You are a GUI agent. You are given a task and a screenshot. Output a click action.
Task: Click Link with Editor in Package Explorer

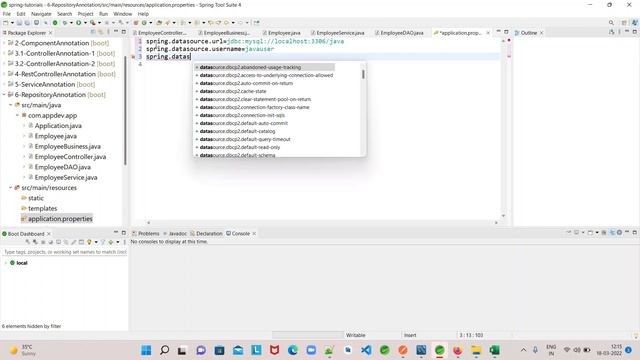101,32
